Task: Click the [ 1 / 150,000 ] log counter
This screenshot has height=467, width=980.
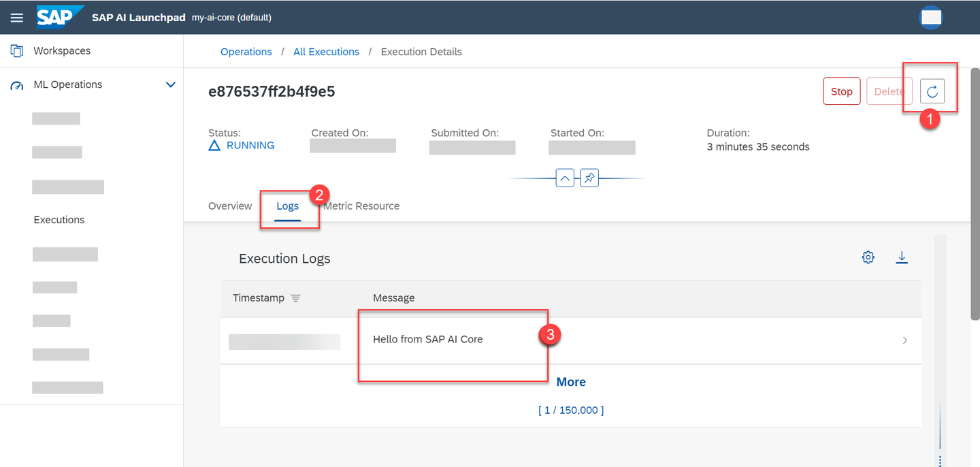Action: (x=571, y=410)
